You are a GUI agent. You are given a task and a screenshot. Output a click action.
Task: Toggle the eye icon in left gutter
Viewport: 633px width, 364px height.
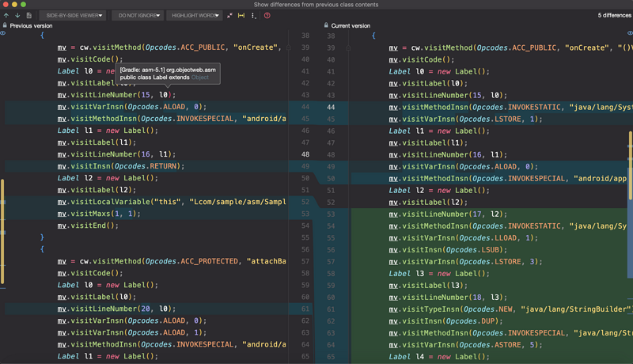coord(3,34)
